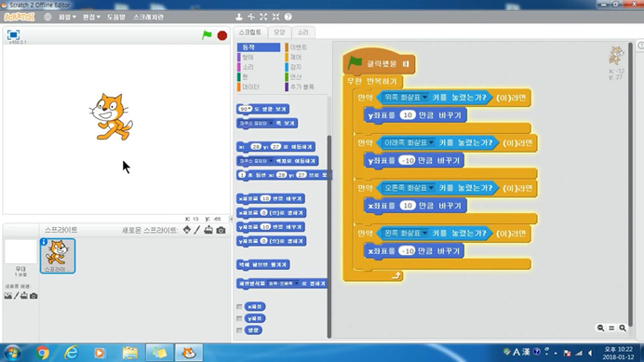Click the green flag to run scripts

207,35
